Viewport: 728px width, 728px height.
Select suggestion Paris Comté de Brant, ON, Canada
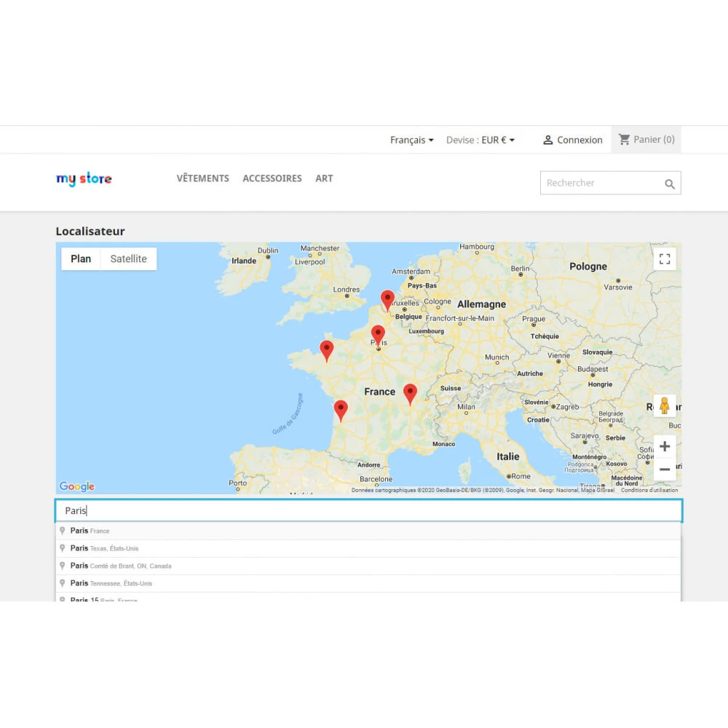(x=368, y=566)
